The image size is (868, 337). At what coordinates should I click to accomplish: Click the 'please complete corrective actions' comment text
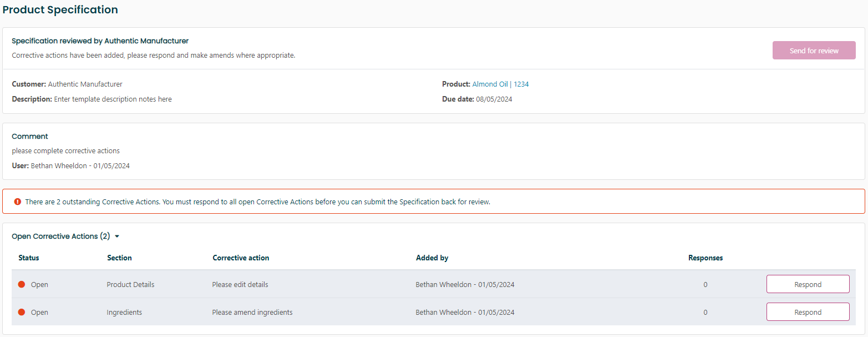pos(65,151)
